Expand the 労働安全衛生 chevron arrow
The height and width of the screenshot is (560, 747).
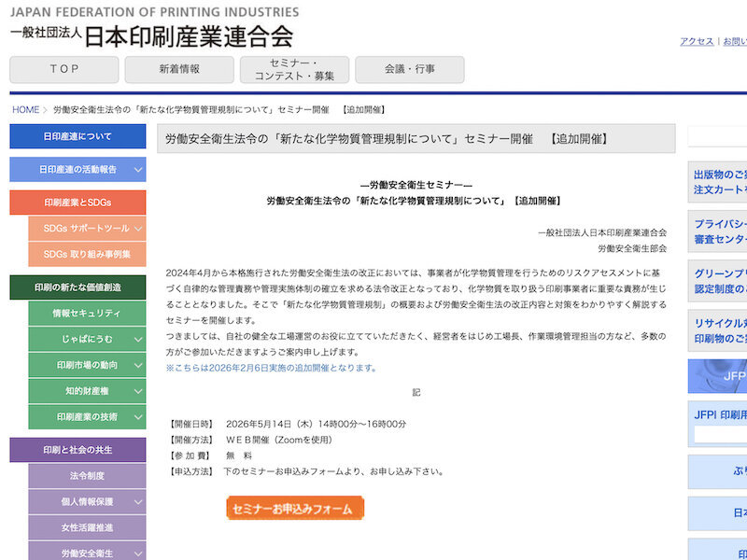(138, 553)
